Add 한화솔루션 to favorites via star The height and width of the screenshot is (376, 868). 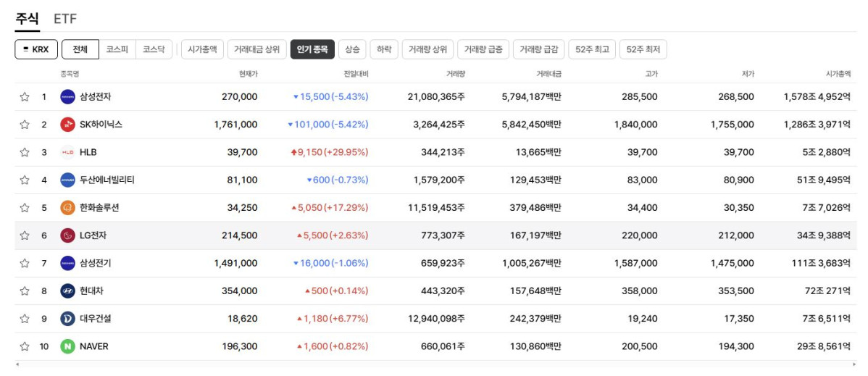click(x=25, y=208)
